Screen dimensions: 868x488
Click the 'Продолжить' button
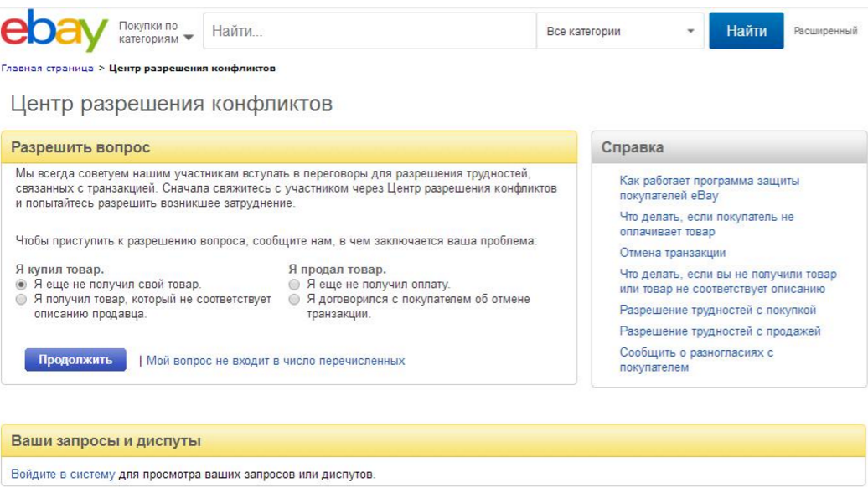[75, 360]
